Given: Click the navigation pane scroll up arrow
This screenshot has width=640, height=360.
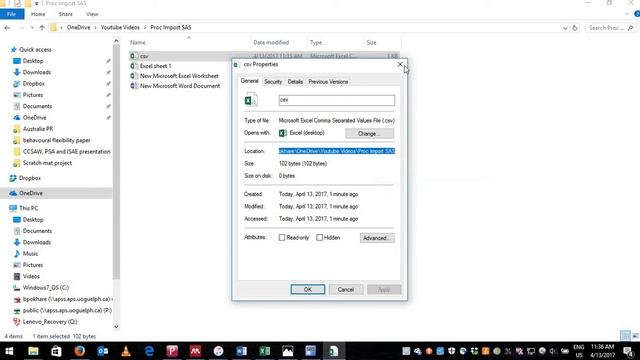Looking at the screenshot, I should click(x=116, y=41).
